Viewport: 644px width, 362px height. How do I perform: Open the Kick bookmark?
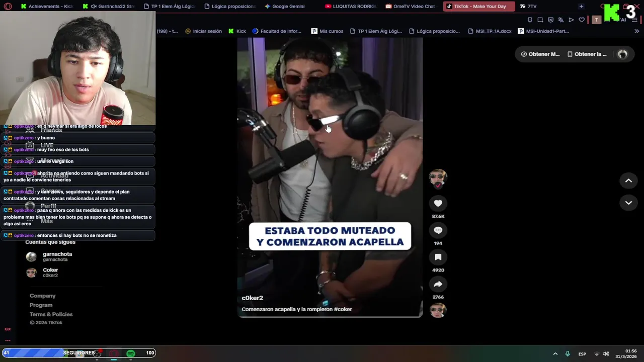click(x=237, y=31)
